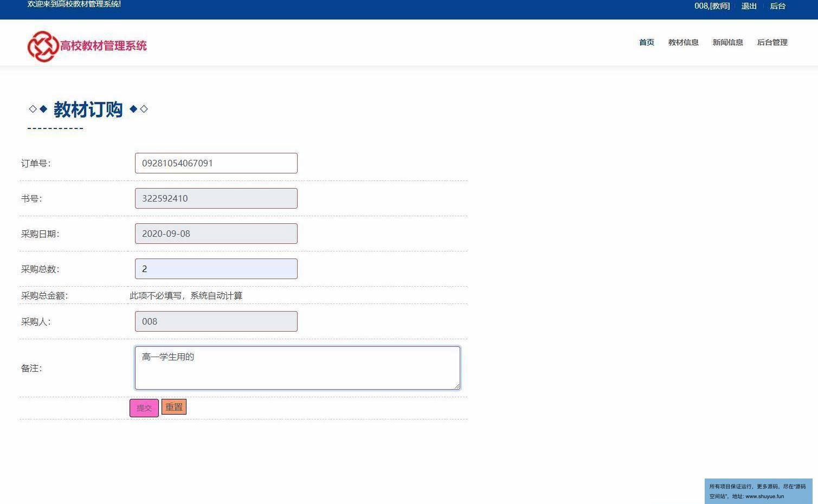Click the red knot logo icon
The height and width of the screenshot is (504, 818).
42,46
